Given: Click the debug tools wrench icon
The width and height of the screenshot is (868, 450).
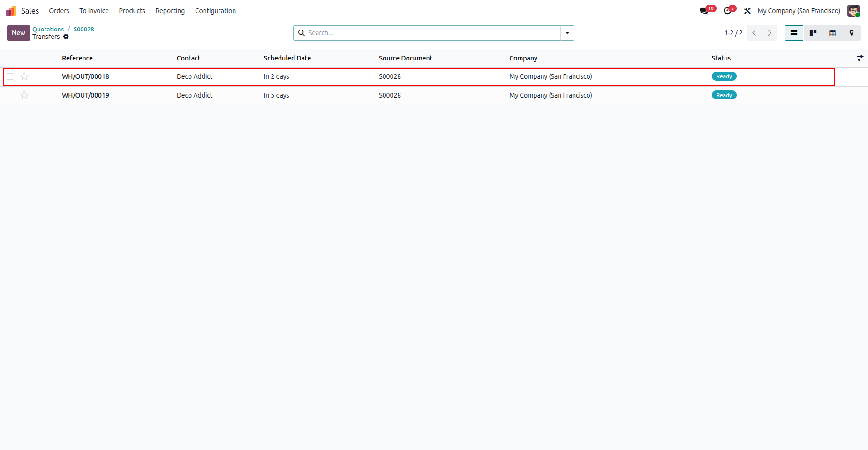Looking at the screenshot, I should [747, 11].
